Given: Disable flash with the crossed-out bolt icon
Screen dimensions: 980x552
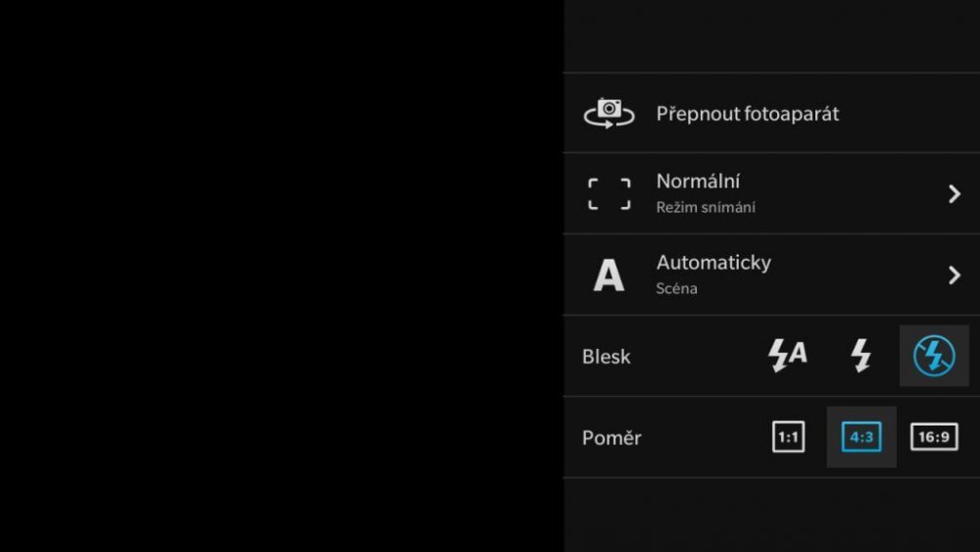Looking at the screenshot, I should point(934,356).
